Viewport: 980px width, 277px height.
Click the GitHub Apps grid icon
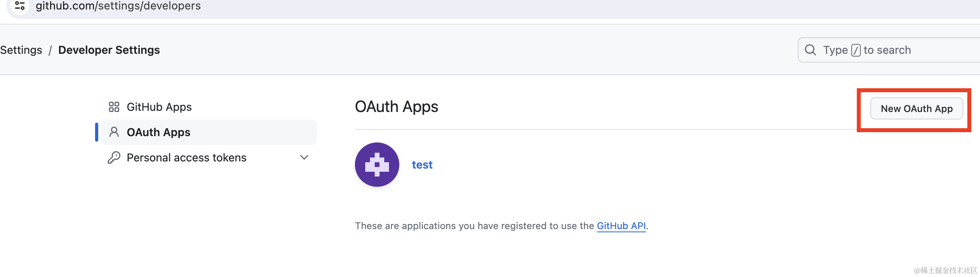point(114,107)
